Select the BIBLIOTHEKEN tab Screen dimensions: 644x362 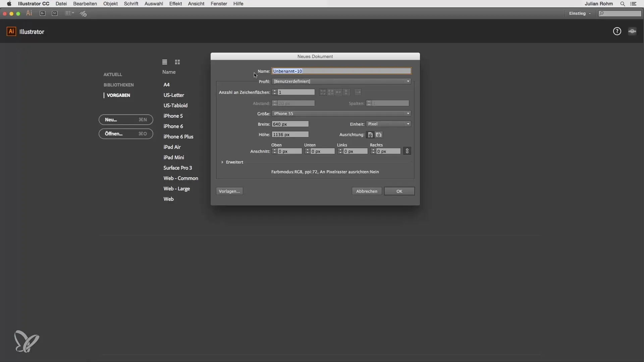tap(119, 85)
